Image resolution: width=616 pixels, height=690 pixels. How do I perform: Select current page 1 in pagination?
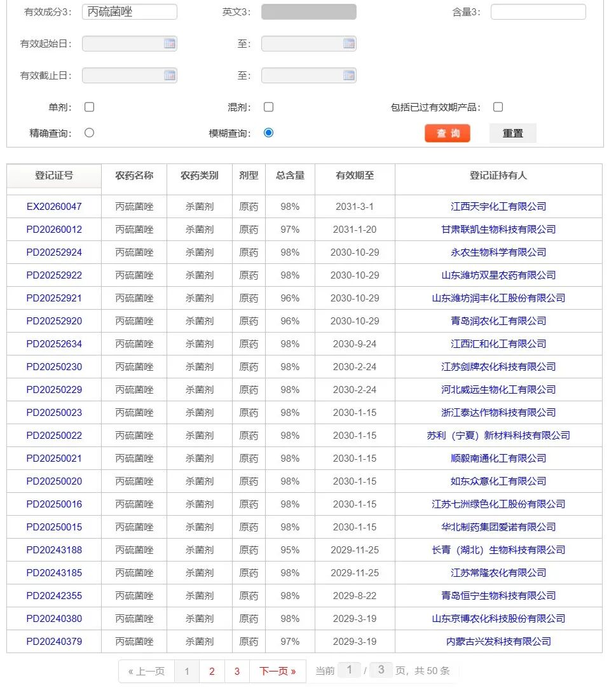click(x=187, y=671)
